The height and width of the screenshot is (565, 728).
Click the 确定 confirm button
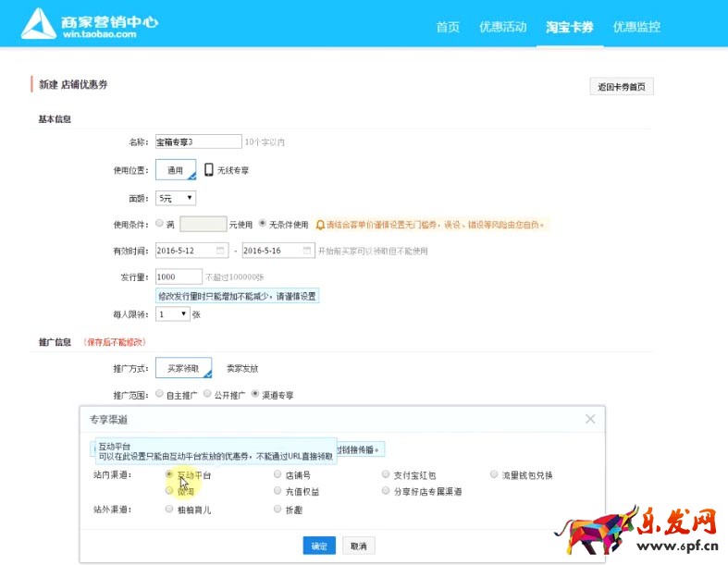tap(319, 546)
